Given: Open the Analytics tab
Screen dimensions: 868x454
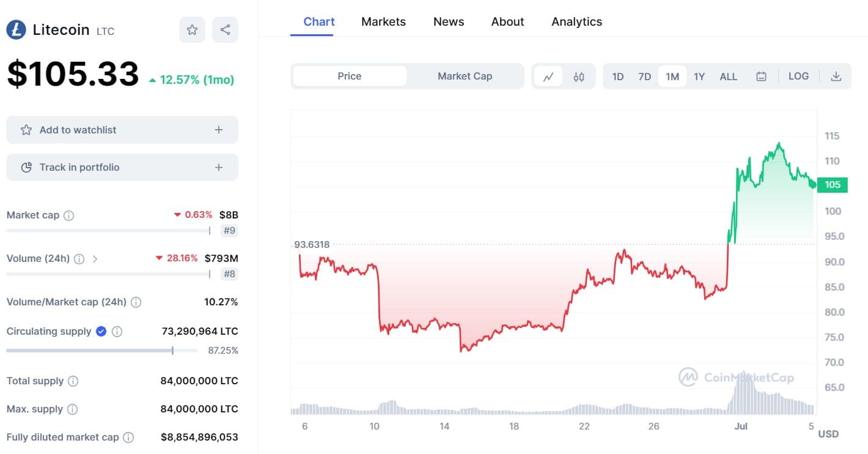Looking at the screenshot, I should (576, 21).
